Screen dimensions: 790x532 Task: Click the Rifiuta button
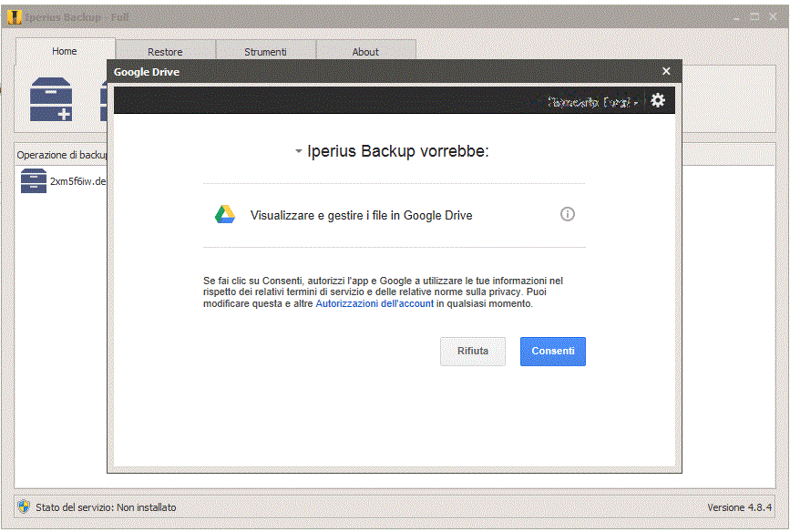(473, 351)
